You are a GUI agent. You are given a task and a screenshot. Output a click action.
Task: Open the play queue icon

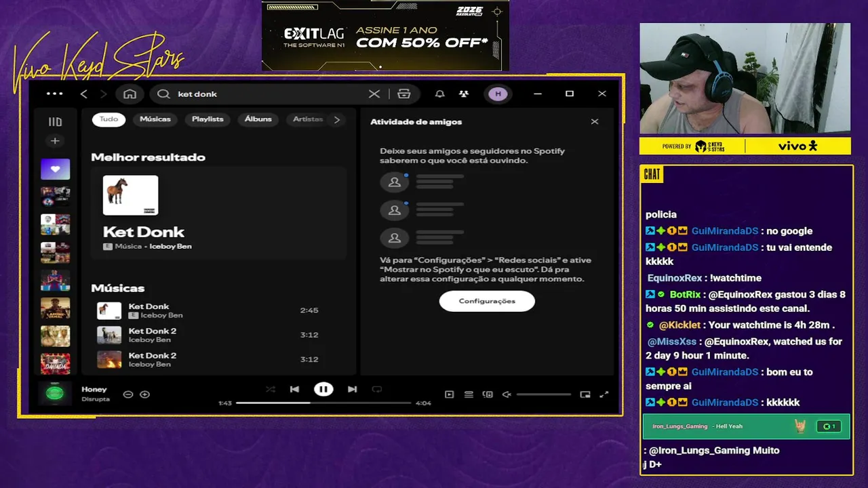[469, 394]
